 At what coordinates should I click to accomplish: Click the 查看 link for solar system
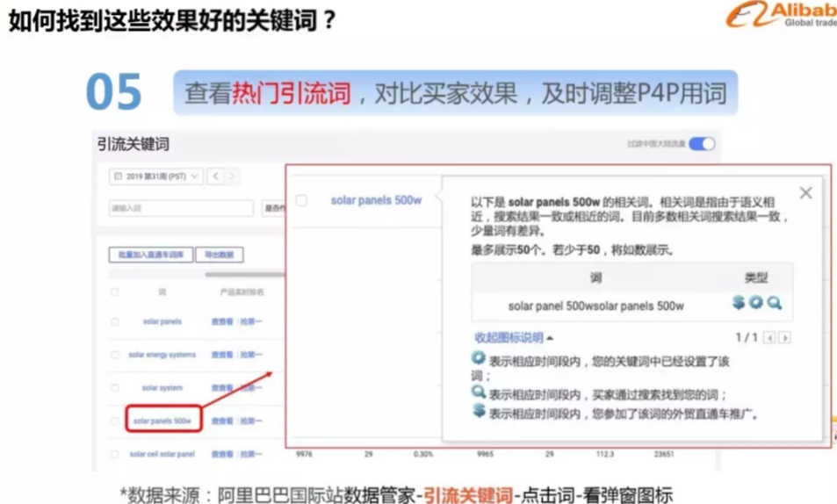[221, 388]
